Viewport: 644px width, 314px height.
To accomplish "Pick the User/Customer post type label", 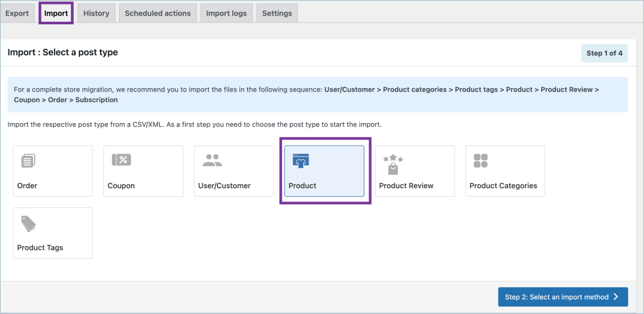I will point(224,186).
